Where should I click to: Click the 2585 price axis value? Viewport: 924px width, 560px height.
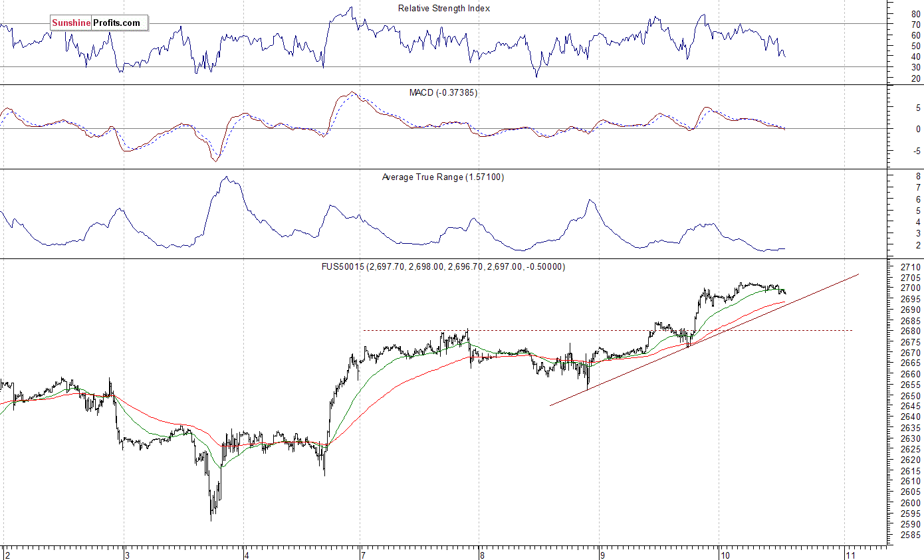pyautogui.click(x=911, y=535)
